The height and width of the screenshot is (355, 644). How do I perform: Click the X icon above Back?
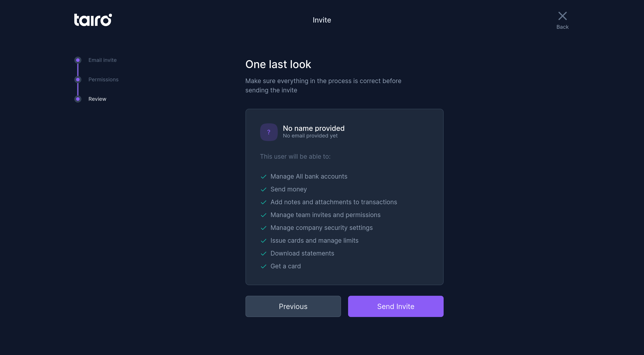coord(562,16)
